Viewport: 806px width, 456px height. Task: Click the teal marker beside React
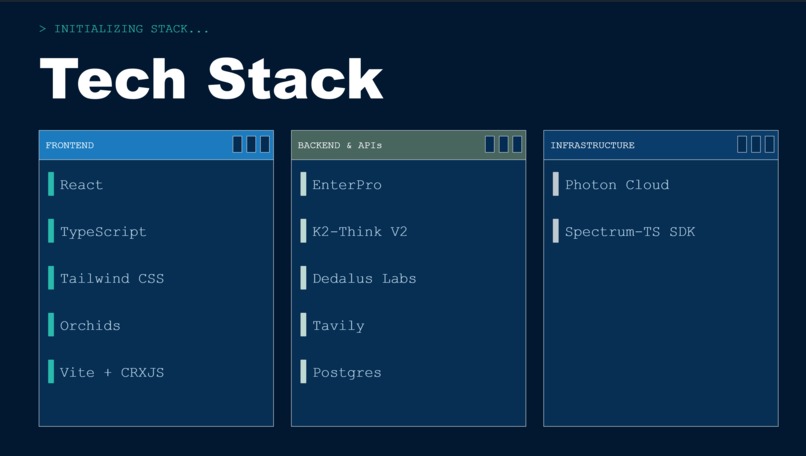[51, 184]
